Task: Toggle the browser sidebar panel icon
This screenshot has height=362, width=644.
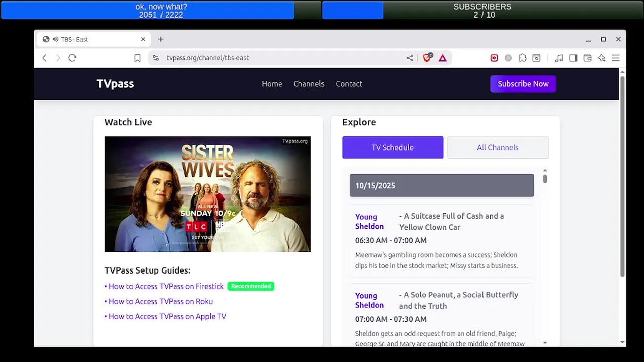Action: tap(573, 58)
